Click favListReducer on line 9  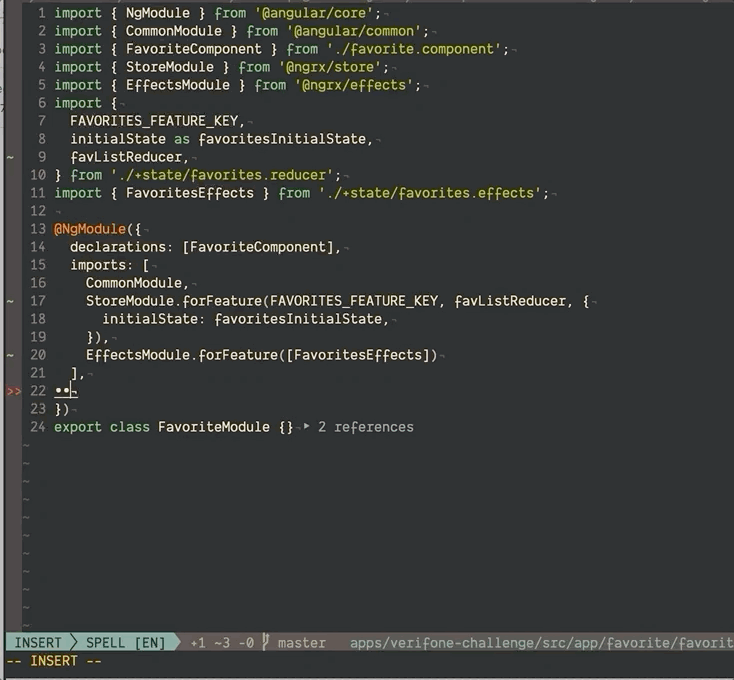click(x=125, y=157)
